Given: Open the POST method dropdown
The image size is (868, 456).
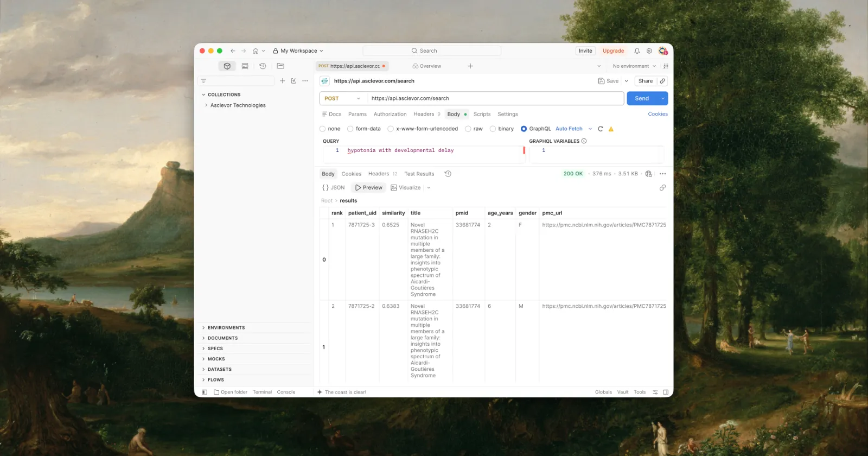Looking at the screenshot, I should tap(342, 98).
